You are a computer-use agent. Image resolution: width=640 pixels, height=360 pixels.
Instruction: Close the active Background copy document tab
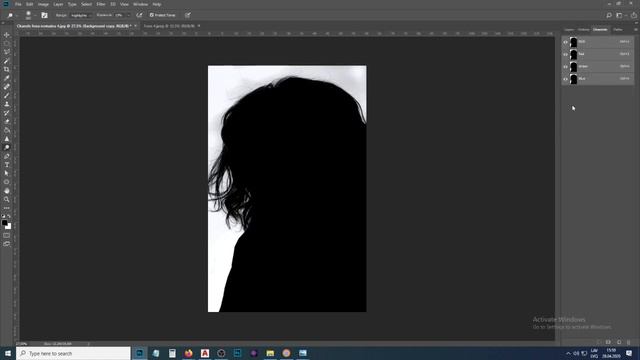(136, 26)
